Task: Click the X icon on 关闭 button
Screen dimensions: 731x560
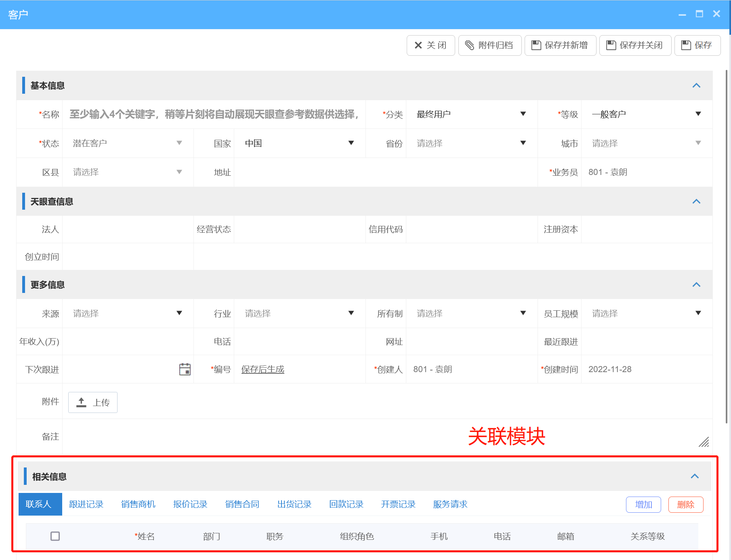Action: coord(418,45)
